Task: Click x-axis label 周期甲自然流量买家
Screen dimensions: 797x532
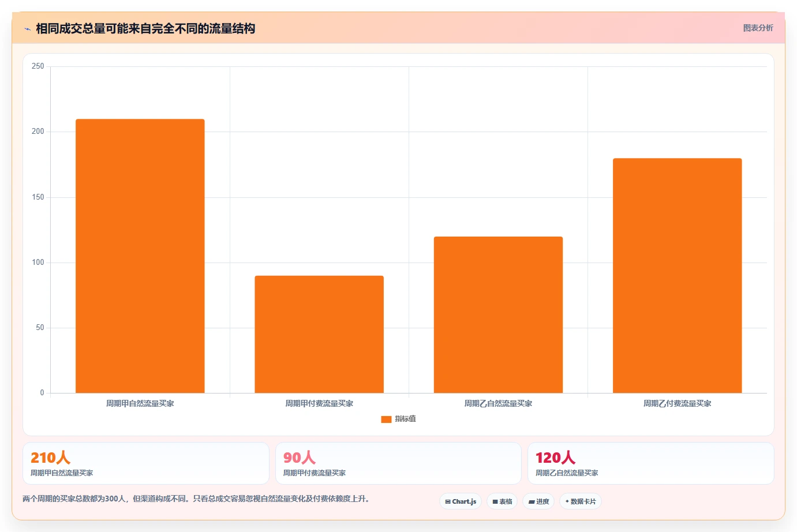Action: click(x=140, y=404)
